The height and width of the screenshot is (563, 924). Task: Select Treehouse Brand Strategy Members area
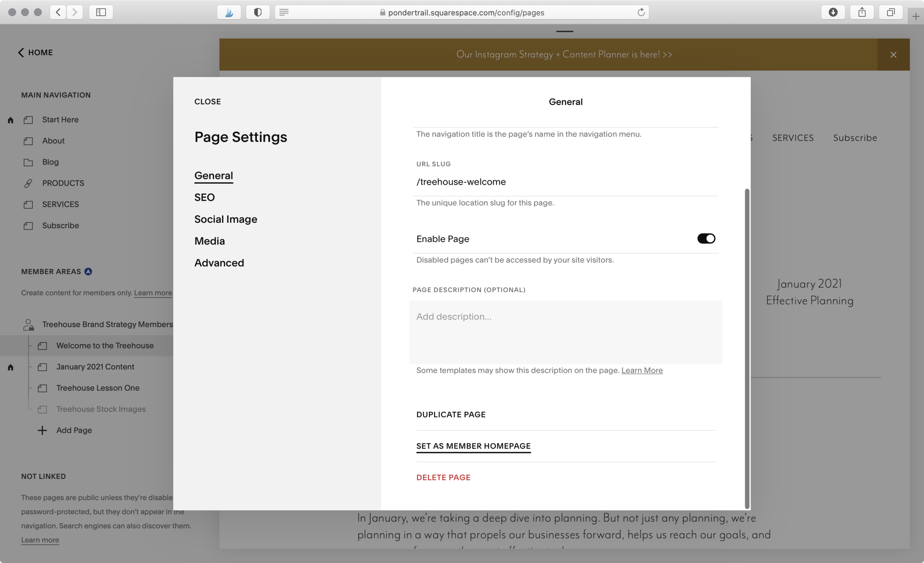point(107,325)
